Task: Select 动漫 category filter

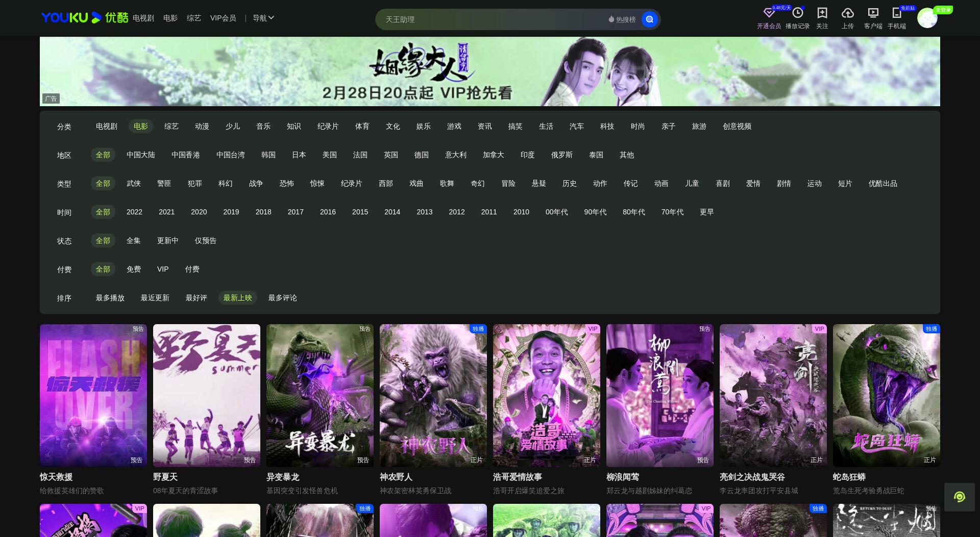Action: (202, 126)
